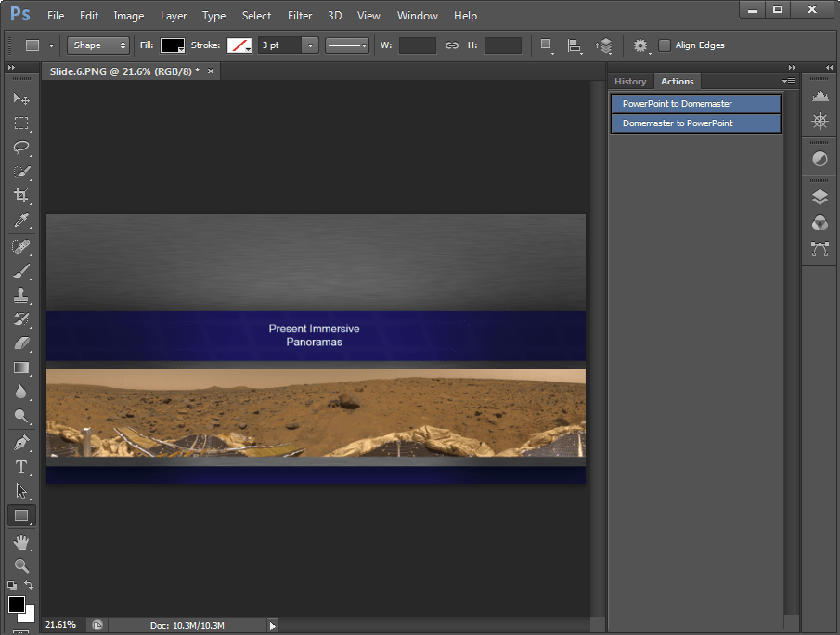This screenshot has width=840, height=635.
Task: Enable the Align Edges checkbox
Action: pos(665,45)
